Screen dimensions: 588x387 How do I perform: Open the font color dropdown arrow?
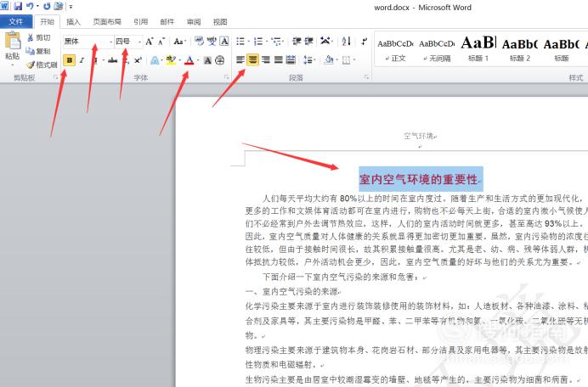198,60
